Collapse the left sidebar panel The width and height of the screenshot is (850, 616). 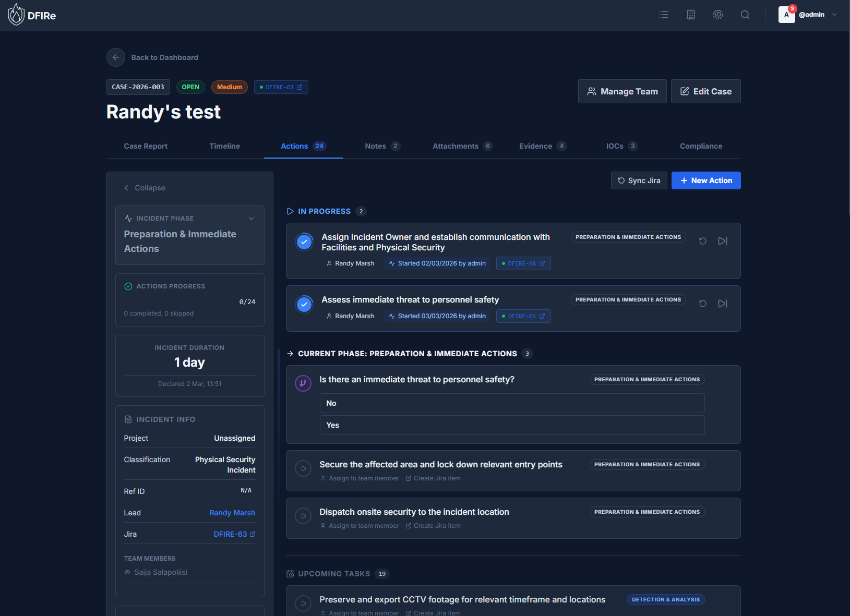(145, 188)
